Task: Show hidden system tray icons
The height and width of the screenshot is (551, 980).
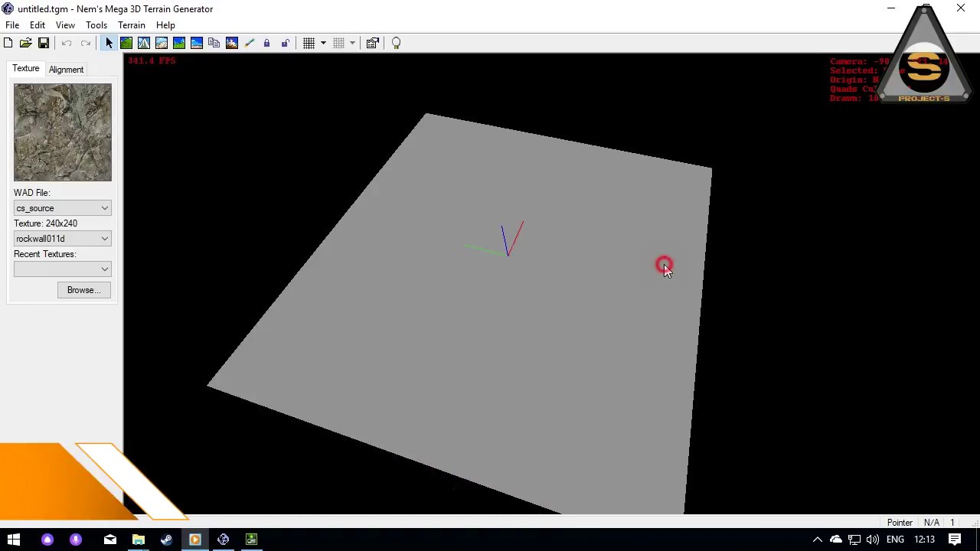Action: click(x=818, y=540)
